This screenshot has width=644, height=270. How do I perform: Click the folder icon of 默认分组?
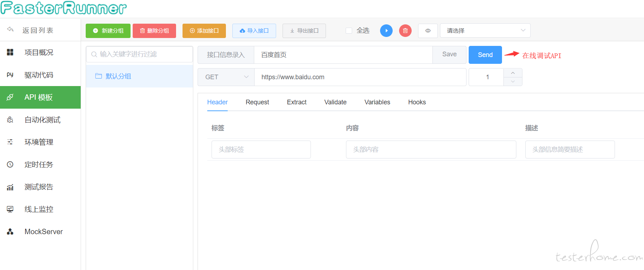pos(99,76)
